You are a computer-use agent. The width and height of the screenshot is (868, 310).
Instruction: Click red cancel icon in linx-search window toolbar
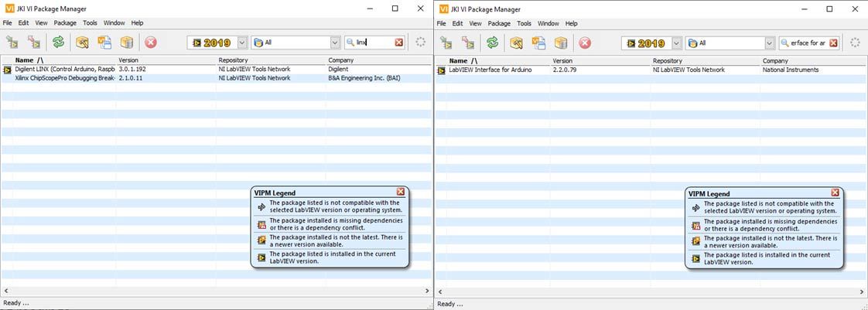151,42
